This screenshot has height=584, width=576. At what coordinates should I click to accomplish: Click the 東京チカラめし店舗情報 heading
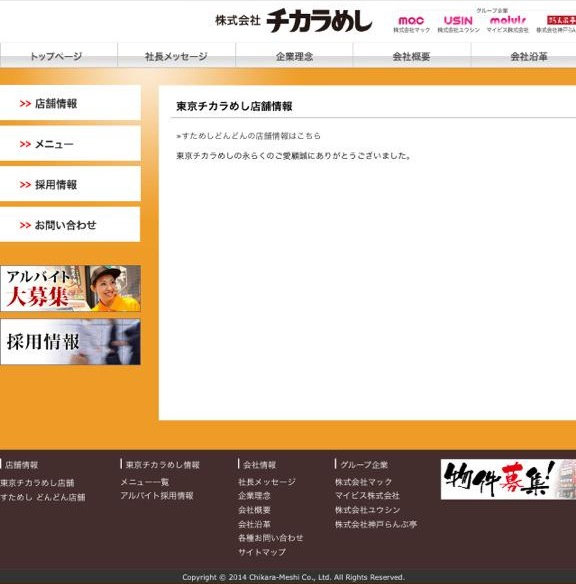(234, 106)
